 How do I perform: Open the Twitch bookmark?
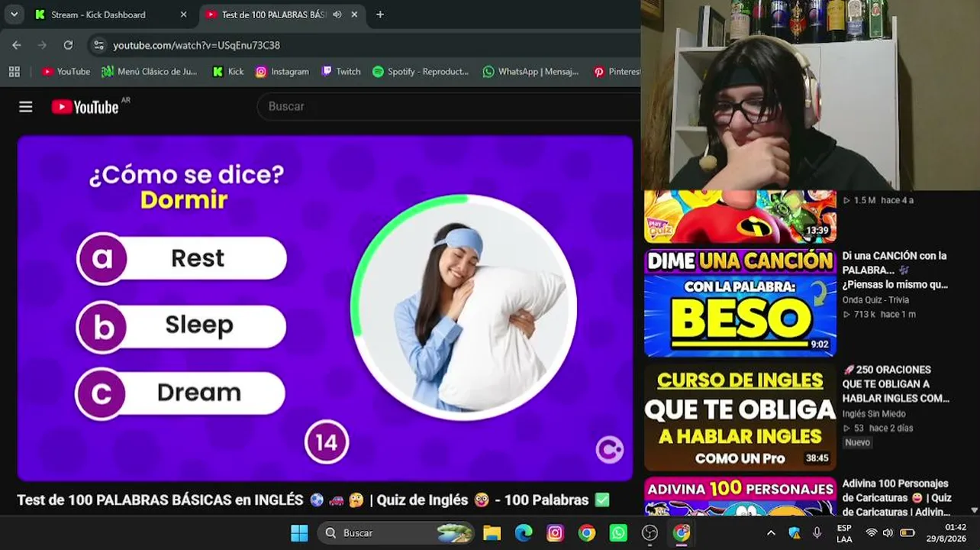click(x=340, y=71)
